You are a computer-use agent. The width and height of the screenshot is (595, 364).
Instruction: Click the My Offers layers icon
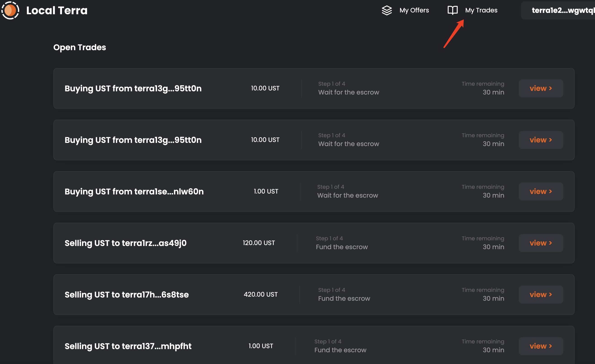(x=387, y=10)
